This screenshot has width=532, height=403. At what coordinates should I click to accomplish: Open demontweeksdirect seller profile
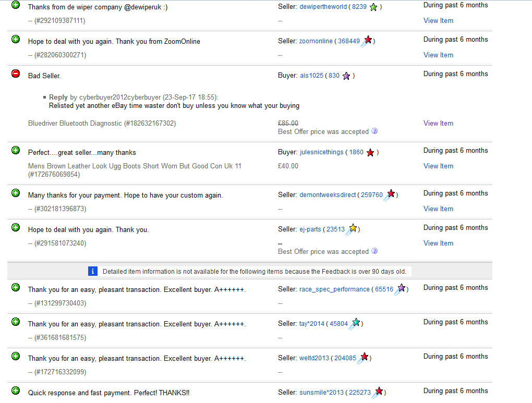328,195
